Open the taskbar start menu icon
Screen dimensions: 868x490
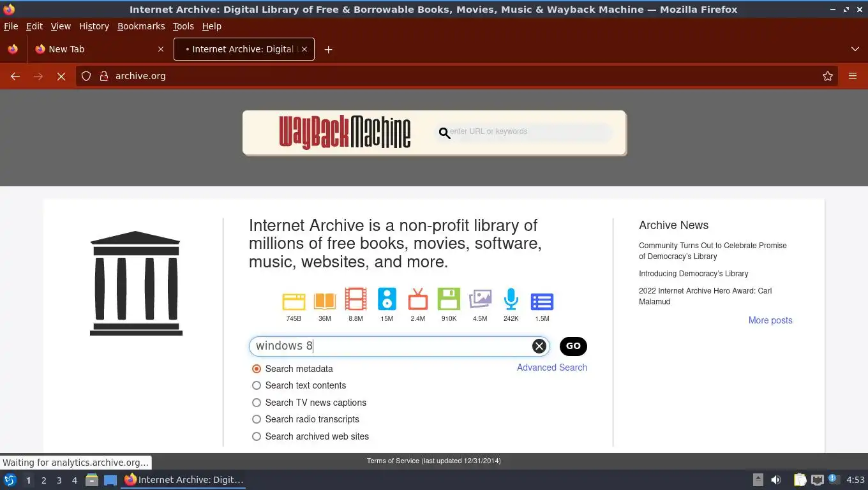click(10, 480)
